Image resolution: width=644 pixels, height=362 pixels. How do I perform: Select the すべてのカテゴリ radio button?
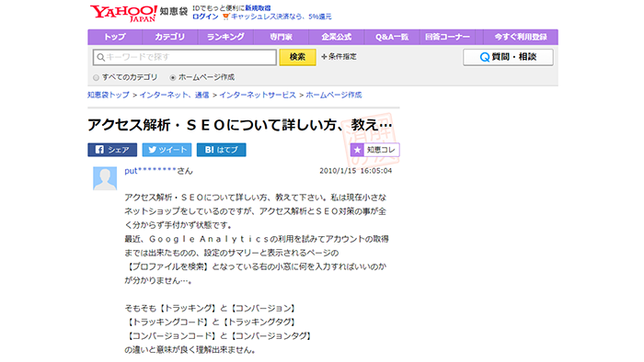point(96,77)
